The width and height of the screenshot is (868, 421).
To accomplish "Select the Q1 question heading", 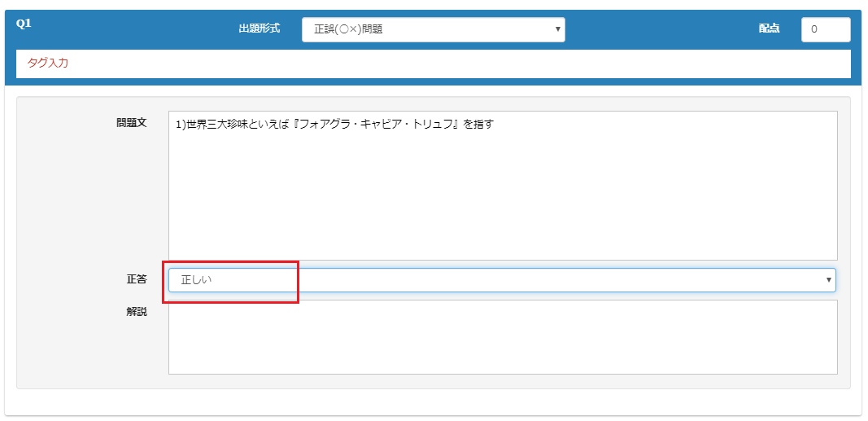I will [24, 24].
